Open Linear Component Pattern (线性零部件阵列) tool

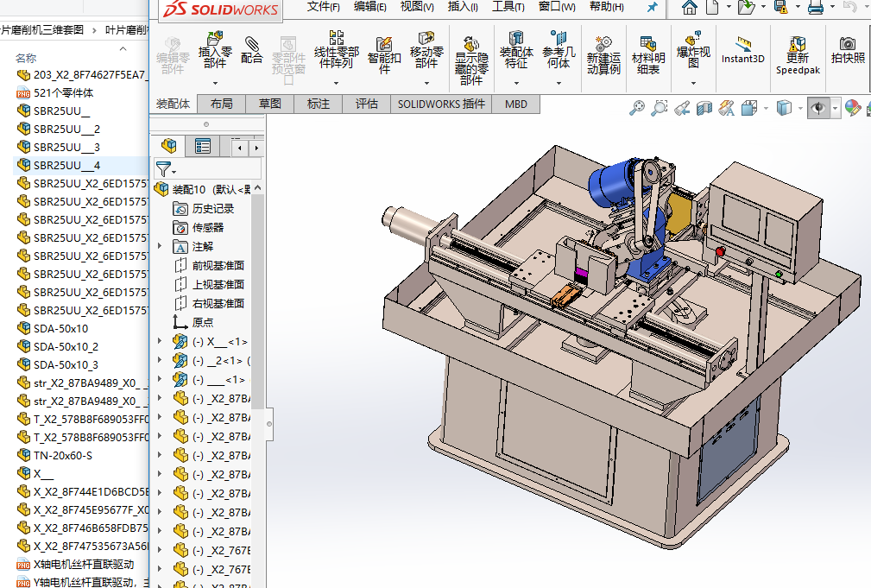tap(337, 50)
